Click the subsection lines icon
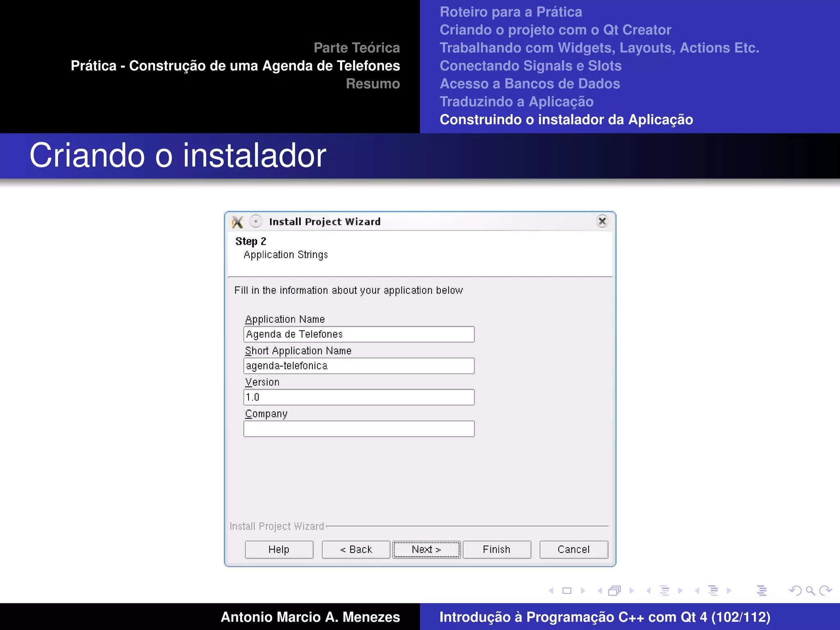This screenshot has width=840, height=630. click(x=664, y=591)
